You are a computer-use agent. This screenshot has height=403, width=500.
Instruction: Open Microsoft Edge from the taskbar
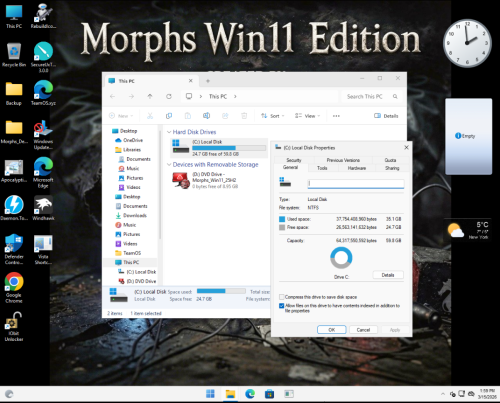click(x=250, y=394)
